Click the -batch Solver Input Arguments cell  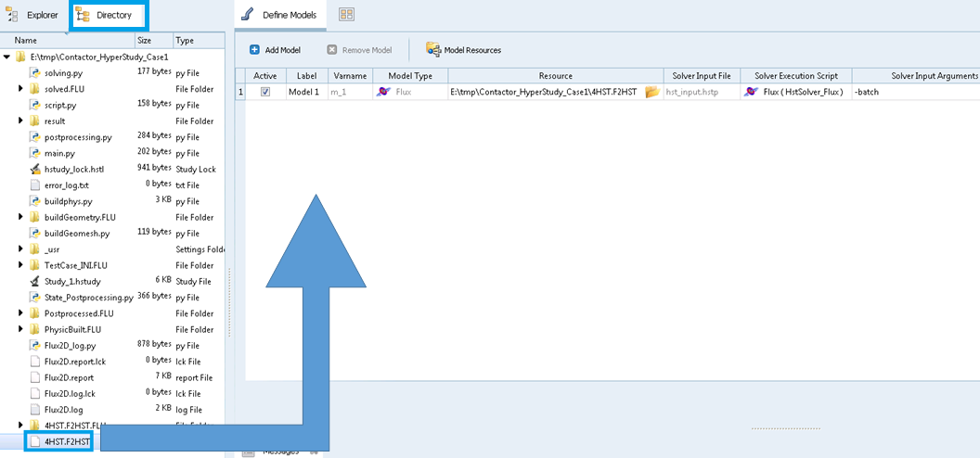pos(914,92)
